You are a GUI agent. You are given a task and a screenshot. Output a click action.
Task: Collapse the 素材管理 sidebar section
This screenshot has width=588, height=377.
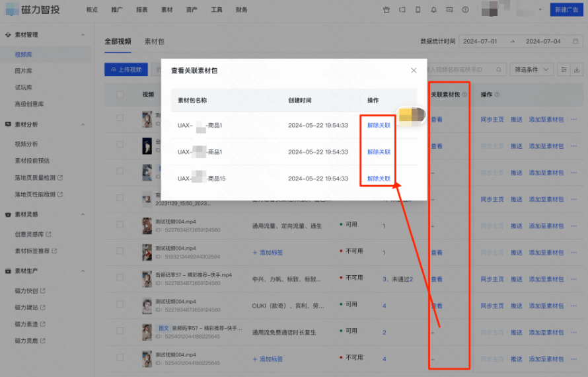click(x=83, y=34)
